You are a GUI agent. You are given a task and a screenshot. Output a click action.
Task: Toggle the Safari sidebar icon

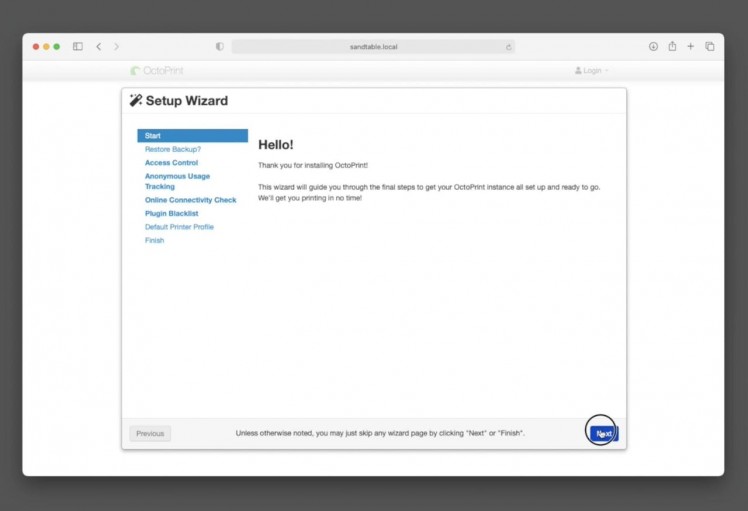pos(78,46)
